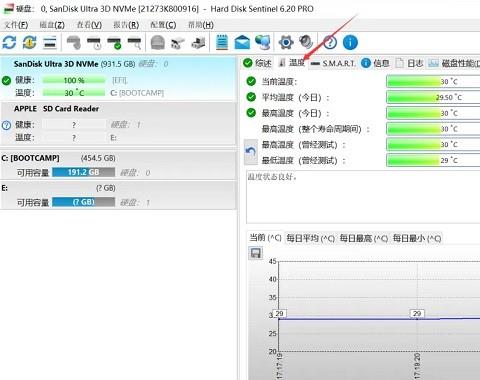This screenshot has width=480, height=380.
Task: Open the 文件(F) menu
Action: 16,25
